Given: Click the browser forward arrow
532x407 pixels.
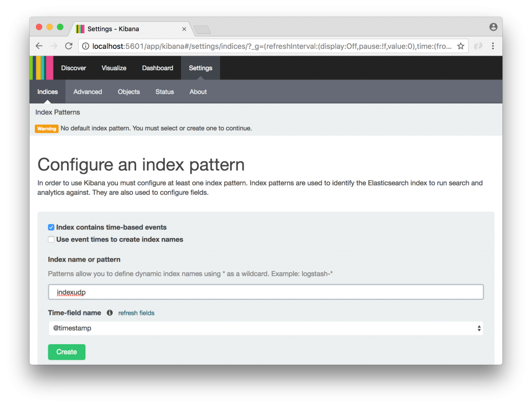Looking at the screenshot, I should pyautogui.click(x=54, y=46).
